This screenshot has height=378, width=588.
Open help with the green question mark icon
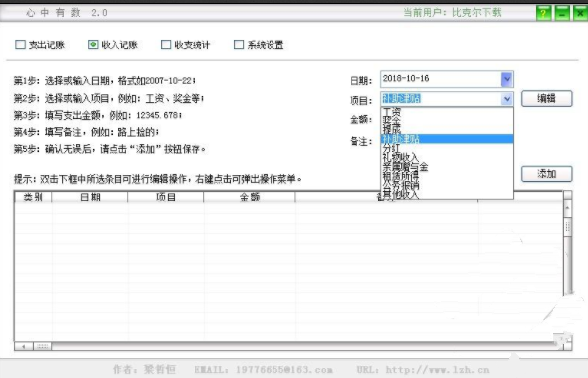click(543, 14)
